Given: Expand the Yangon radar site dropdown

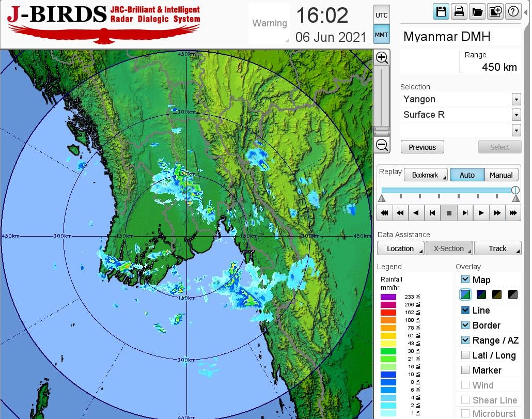Looking at the screenshot, I should (x=516, y=99).
